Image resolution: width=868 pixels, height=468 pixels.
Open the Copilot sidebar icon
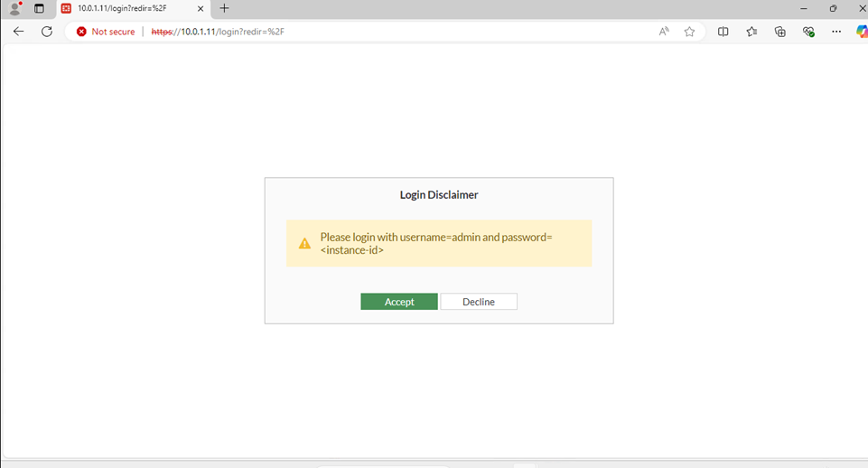coord(862,32)
